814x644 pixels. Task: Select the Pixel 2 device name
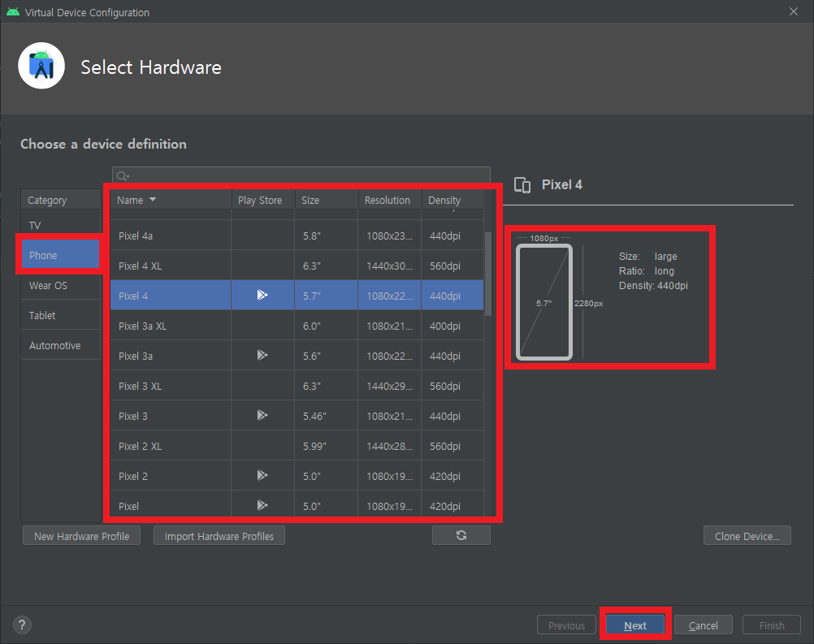[133, 477]
